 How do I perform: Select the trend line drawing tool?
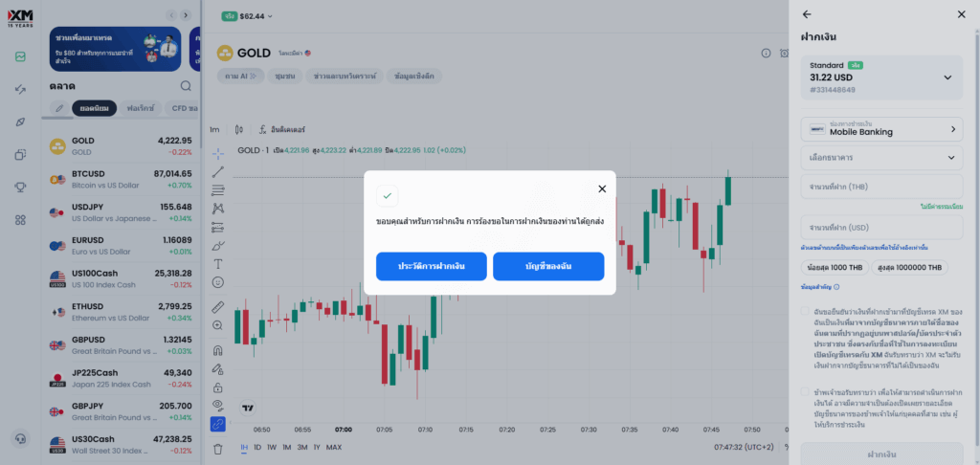click(217, 171)
